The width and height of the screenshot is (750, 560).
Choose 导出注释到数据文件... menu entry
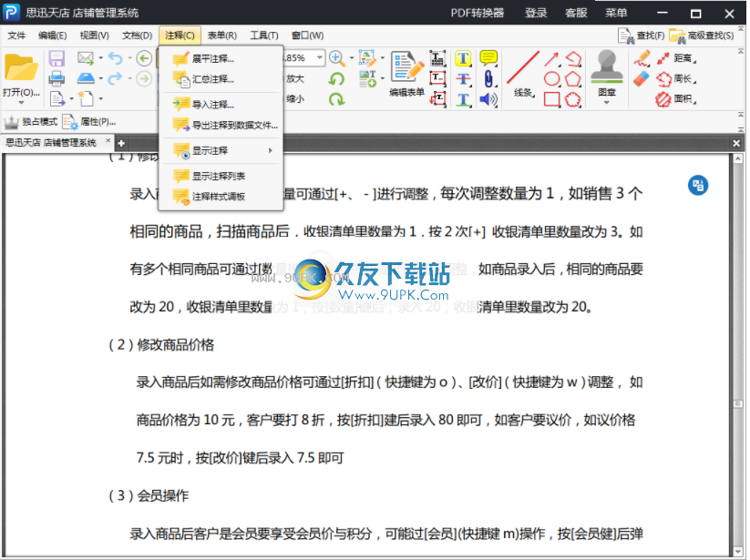click(x=221, y=125)
